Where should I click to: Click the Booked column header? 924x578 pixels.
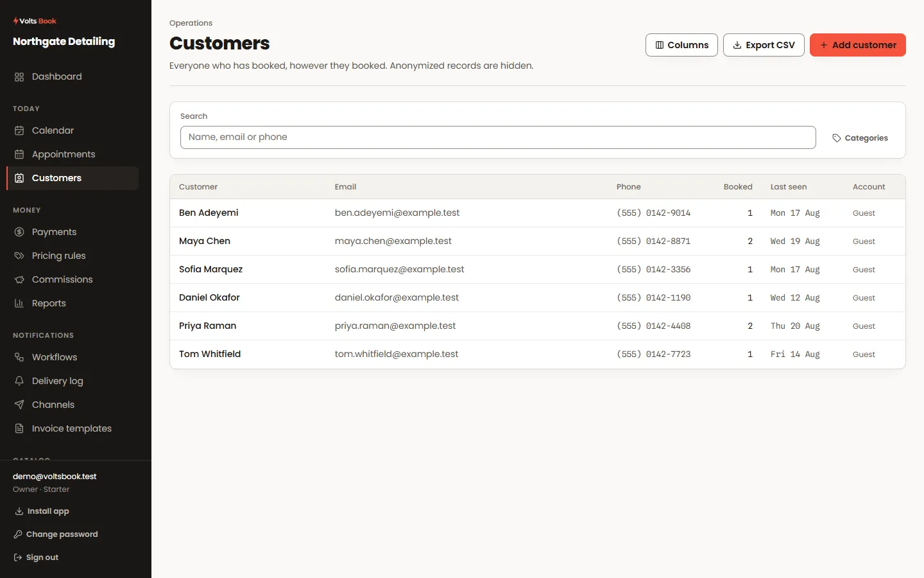click(x=738, y=187)
